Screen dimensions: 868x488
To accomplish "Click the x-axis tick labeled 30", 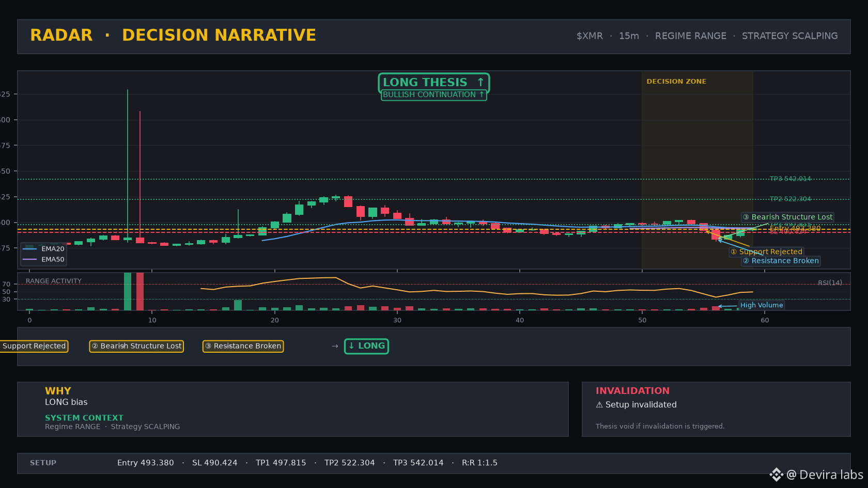I will [397, 320].
